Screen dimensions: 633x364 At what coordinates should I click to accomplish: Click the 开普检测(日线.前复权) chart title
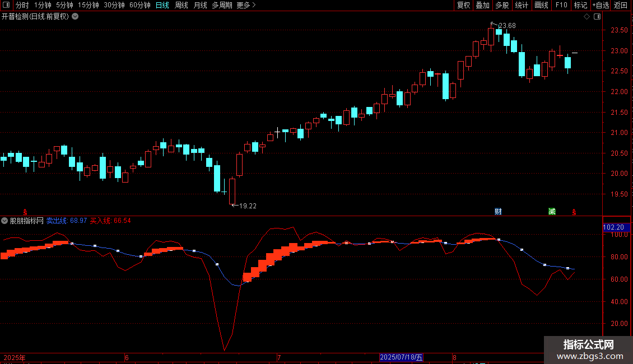pos(35,17)
